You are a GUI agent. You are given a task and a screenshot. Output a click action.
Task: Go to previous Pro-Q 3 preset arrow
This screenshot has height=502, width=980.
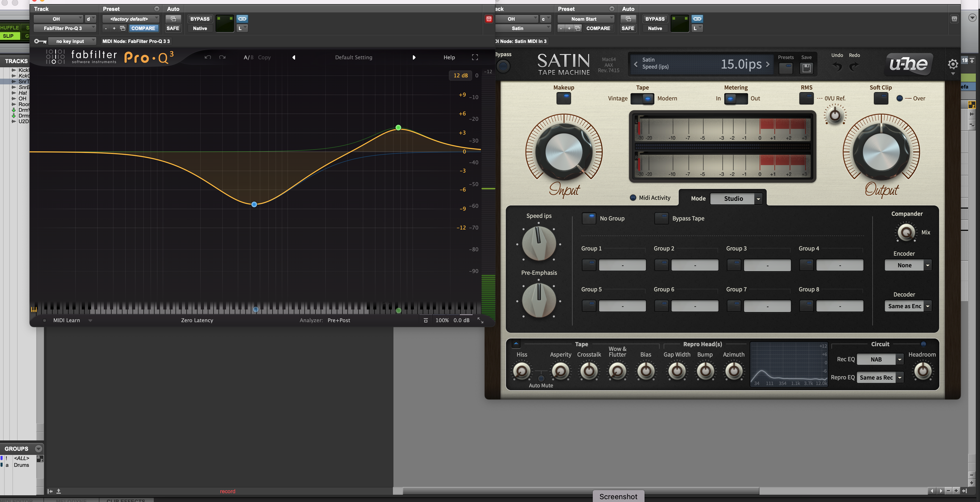294,57
